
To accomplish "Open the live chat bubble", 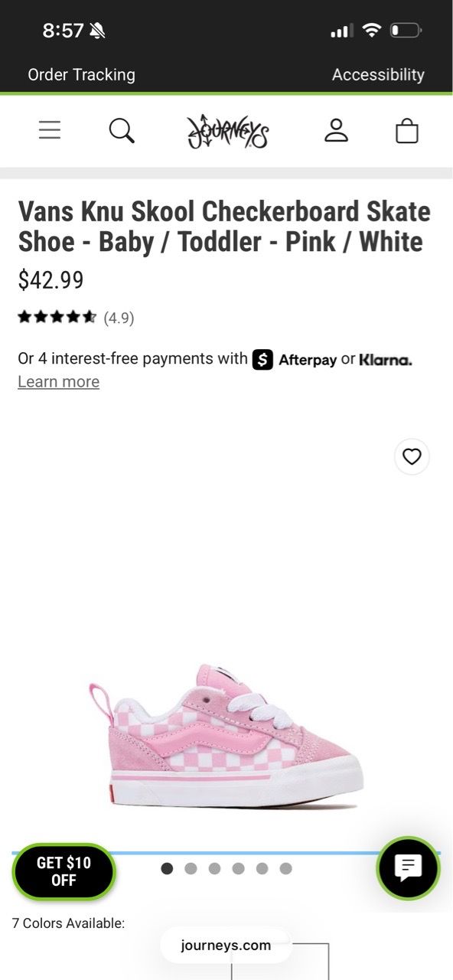I will (409, 868).
